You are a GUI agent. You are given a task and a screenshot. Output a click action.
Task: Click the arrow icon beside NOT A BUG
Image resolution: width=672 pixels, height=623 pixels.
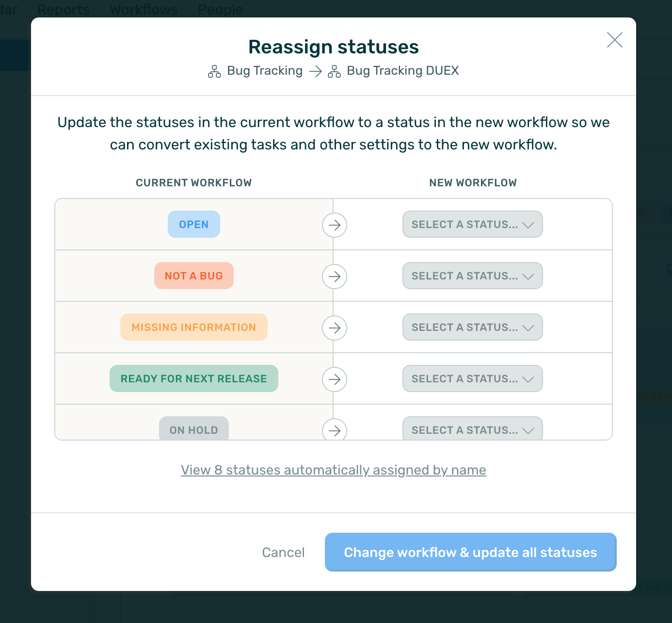(335, 277)
